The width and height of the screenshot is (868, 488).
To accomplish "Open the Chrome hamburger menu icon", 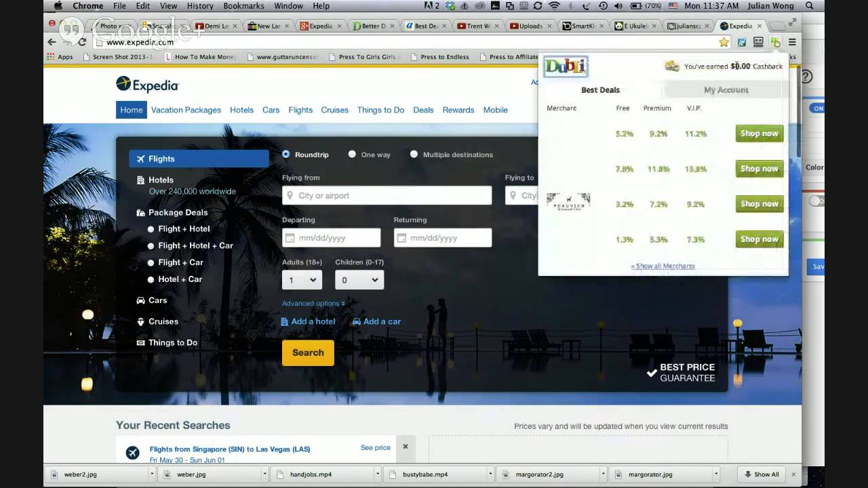I will [792, 42].
